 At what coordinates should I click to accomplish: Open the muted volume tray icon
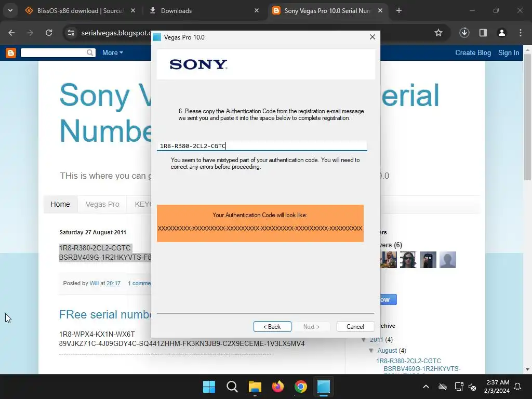[472, 387]
